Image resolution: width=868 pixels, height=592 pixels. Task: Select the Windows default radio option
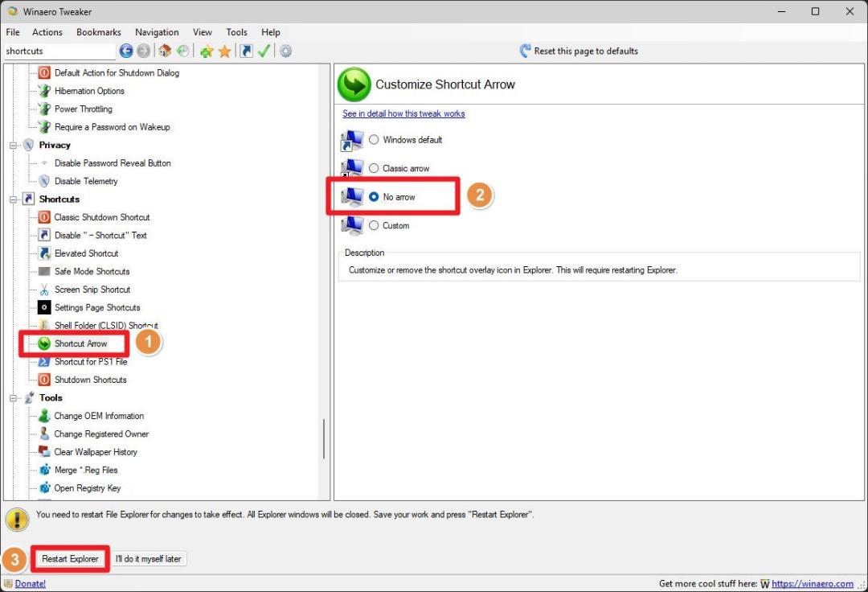[x=374, y=140]
